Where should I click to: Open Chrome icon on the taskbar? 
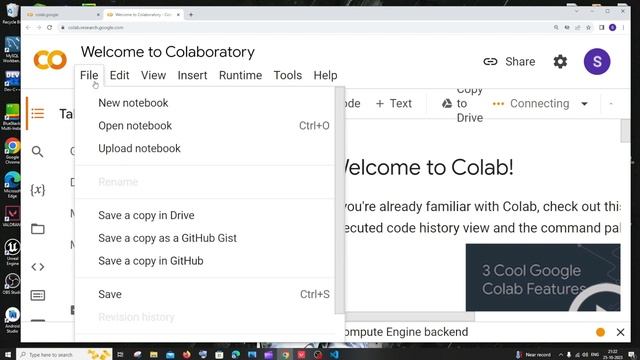(285, 354)
